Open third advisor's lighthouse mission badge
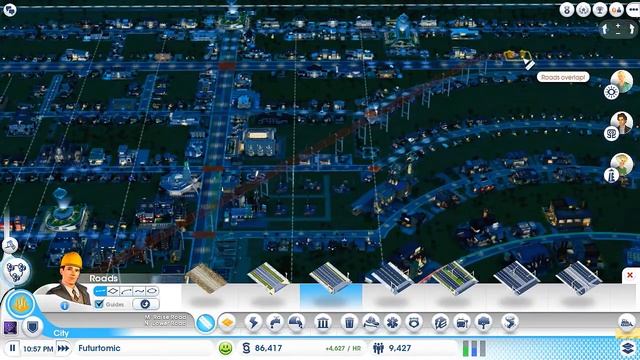This screenshot has width=640, height=360. [x=611, y=175]
